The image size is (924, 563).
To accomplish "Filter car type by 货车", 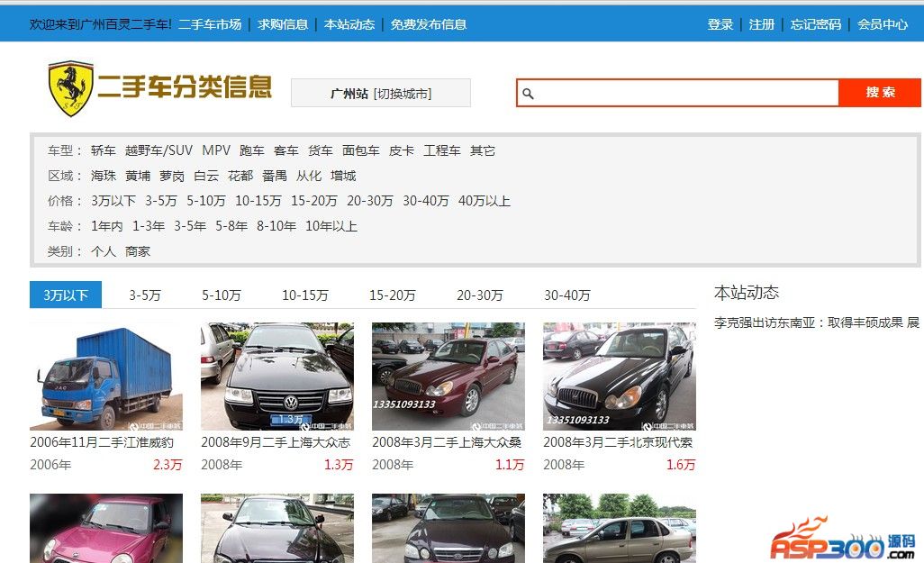I will pos(320,150).
